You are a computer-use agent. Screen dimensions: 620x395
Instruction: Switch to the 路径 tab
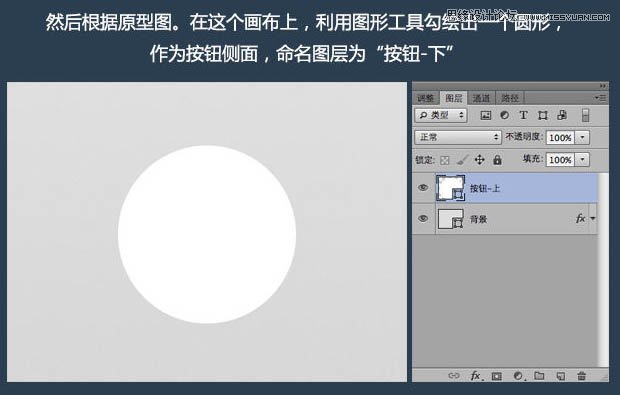tap(510, 98)
